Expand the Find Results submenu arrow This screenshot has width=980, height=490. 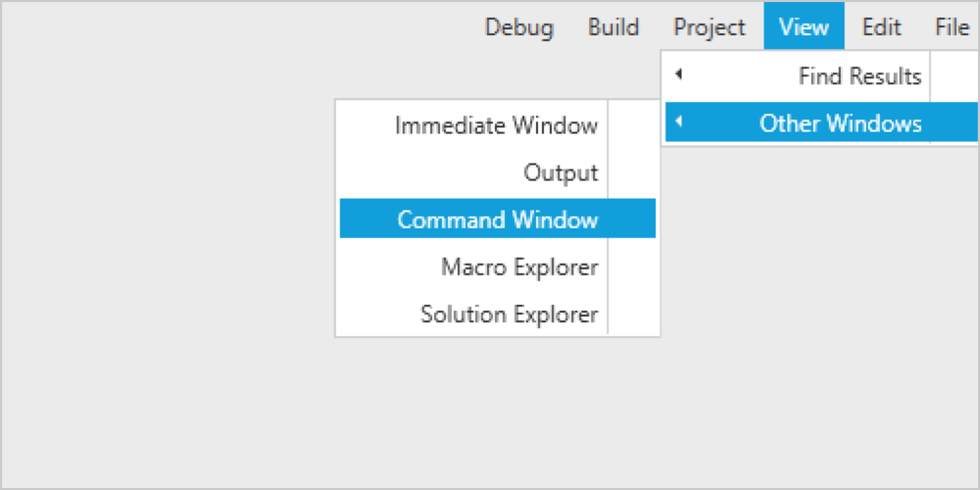point(678,75)
